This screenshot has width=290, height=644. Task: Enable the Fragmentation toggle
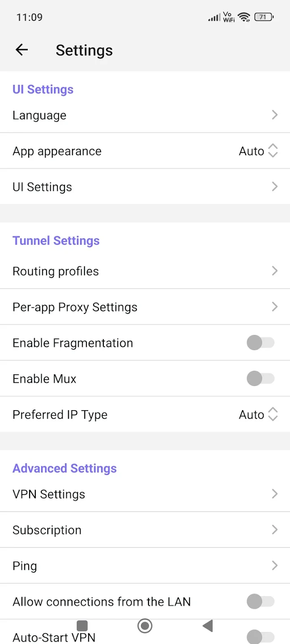(x=261, y=343)
